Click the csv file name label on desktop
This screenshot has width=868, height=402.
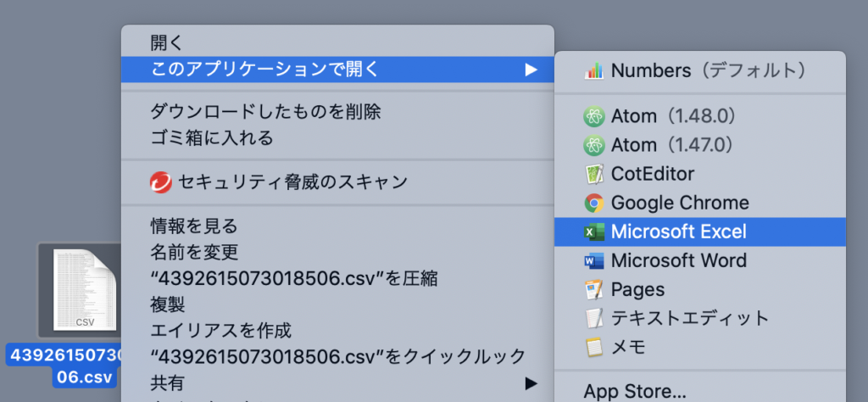point(63,366)
